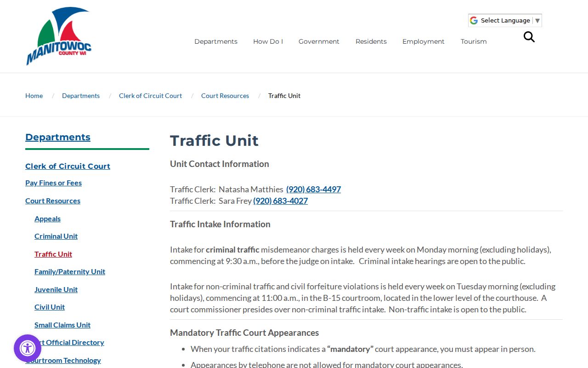This screenshot has width=588, height=368.
Task: Open Pay Fines or Fees link
Action: tap(53, 183)
